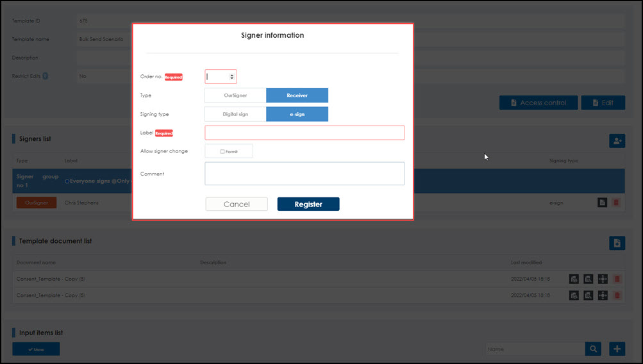643x364 pixels.
Task: Click the plus icon in Input items list
Action: tap(617, 349)
